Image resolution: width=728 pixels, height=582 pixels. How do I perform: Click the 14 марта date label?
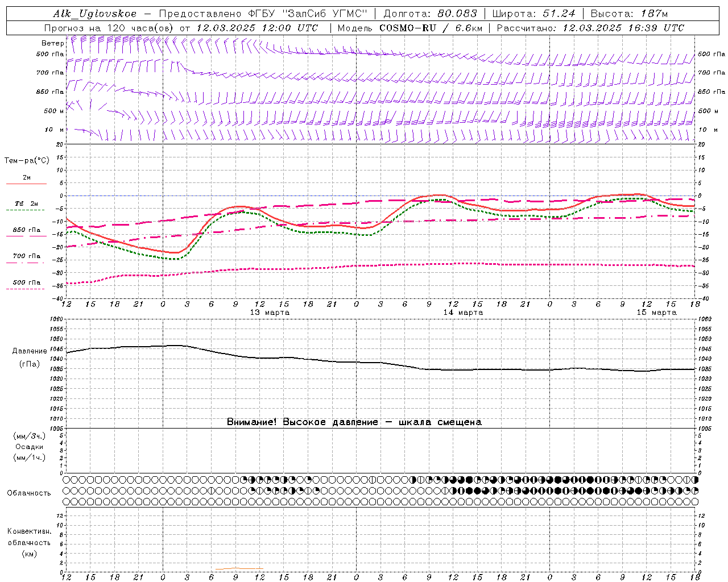[x=463, y=313]
